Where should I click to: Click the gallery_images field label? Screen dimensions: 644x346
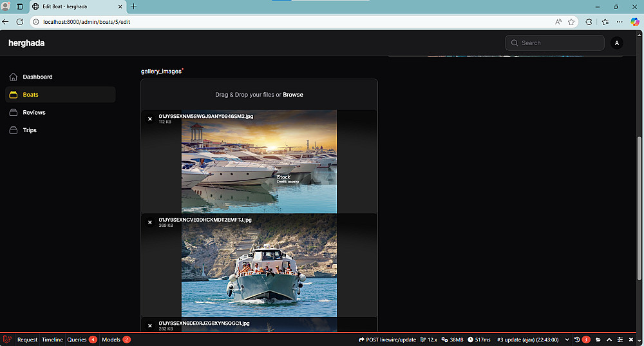[x=161, y=71]
